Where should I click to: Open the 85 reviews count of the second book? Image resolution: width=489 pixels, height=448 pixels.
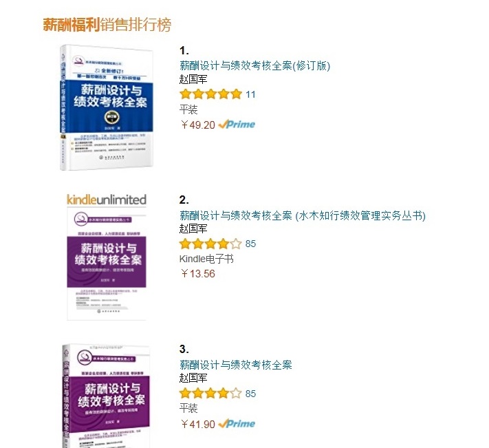click(x=250, y=244)
